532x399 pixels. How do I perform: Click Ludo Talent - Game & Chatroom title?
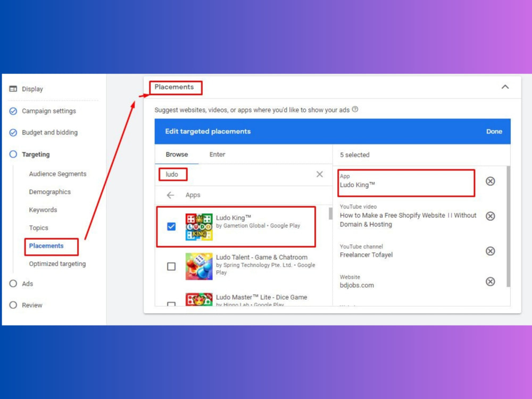tap(262, 257)
